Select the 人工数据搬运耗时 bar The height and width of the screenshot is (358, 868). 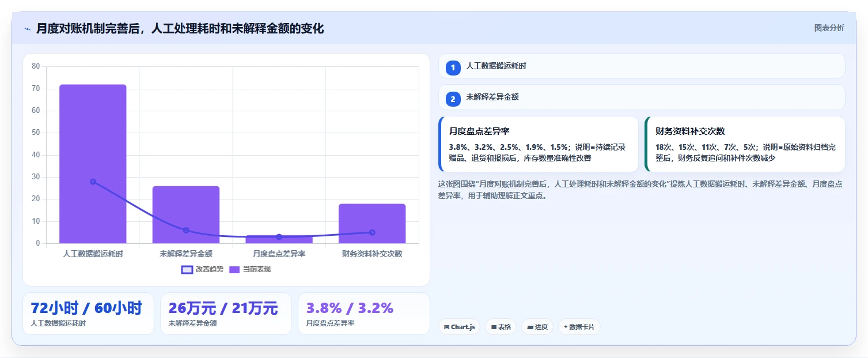point(93,164)
